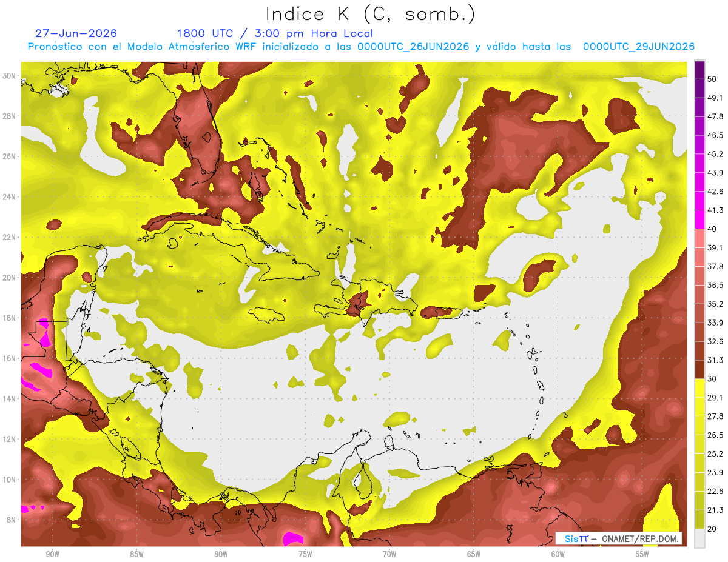The height and width of the screenshot is (562, 728).
Task: Click the grey legend swatch below 20
Action: pyautogui.click(x=699, y=538)
